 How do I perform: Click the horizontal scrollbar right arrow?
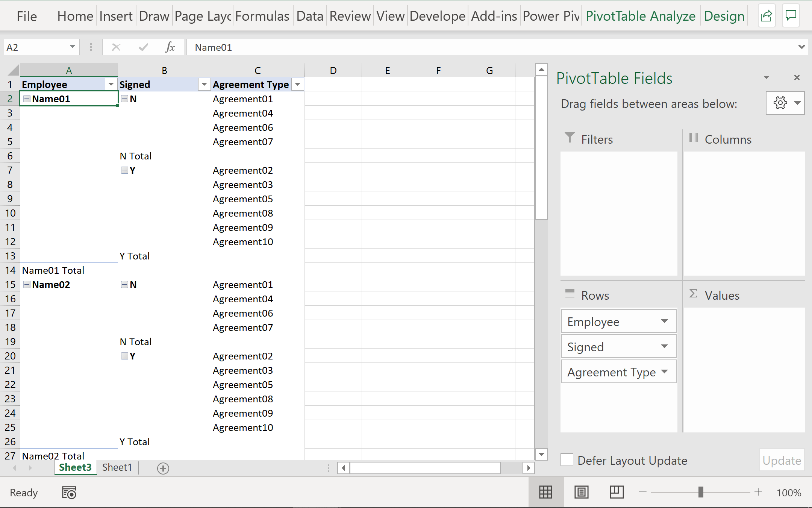pyautogui.click(x=529, y=468)
